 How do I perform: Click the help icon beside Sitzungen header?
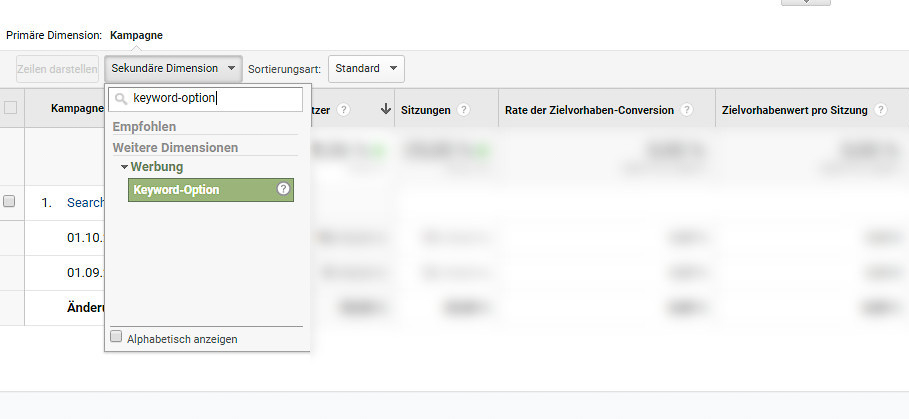click(463, 110)
